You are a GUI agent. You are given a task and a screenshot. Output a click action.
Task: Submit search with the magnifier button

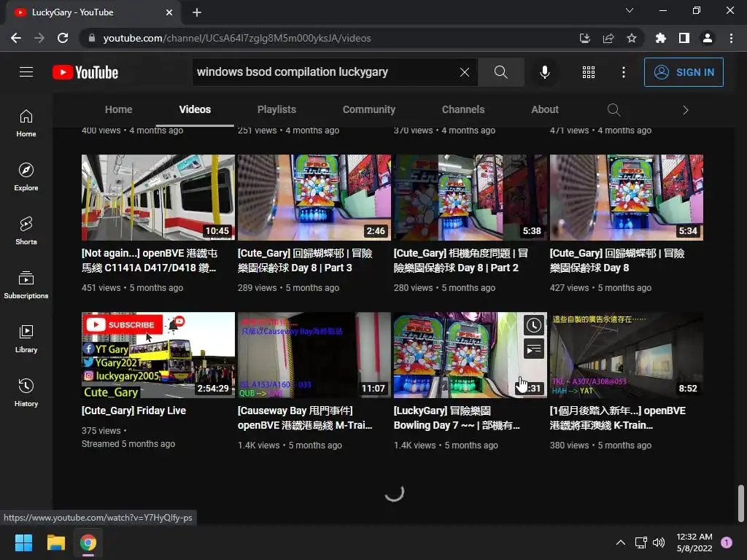(x=500, y=72)
